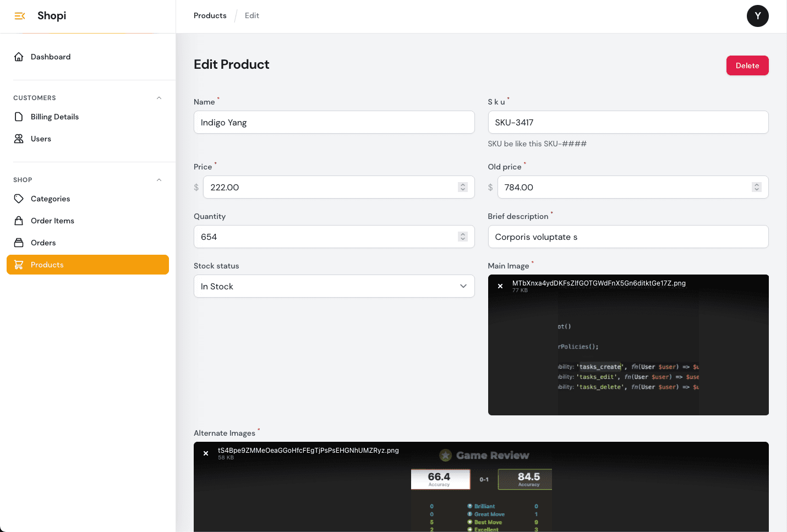Open the Stock status dropdown
The height and width of the screenshot is (532, 787).
coord(334,286)
